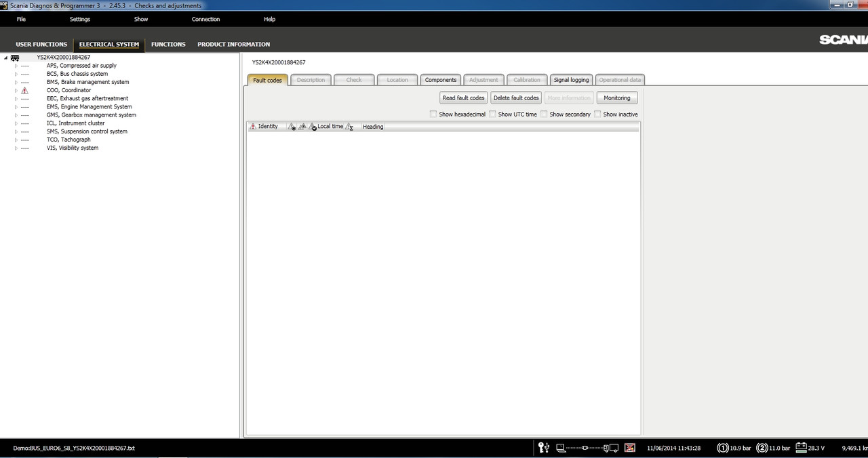Viewport: 868px width, 458px height.
Task: Enable the Show hexadecimal checkbox
Action: coord(433,114)
